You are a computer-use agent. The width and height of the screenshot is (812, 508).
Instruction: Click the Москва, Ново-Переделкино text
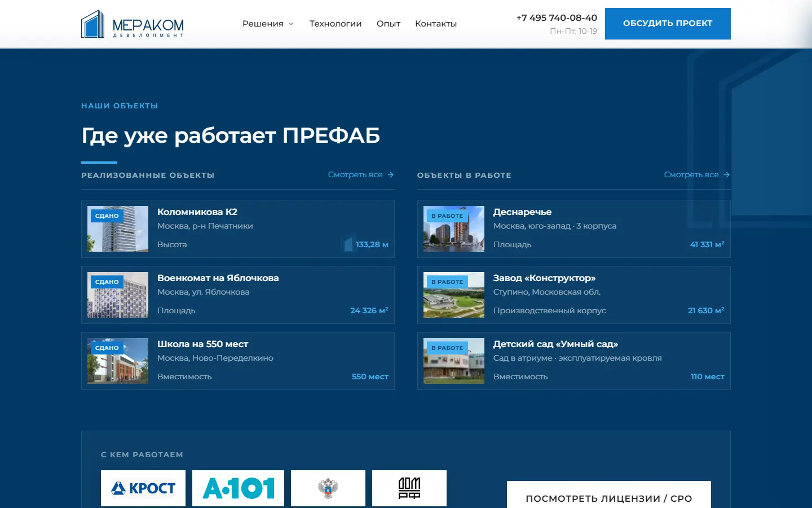(x=215, y=358)
